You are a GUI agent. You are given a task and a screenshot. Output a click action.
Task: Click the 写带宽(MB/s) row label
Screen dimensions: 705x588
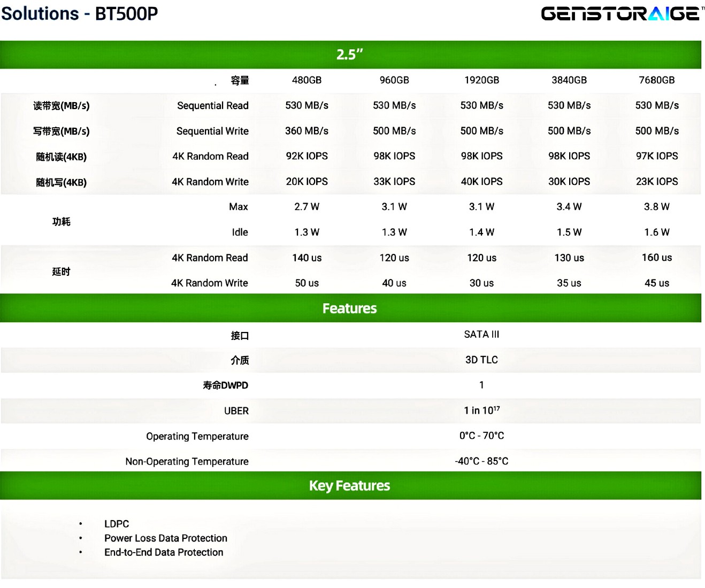(62, 131)
